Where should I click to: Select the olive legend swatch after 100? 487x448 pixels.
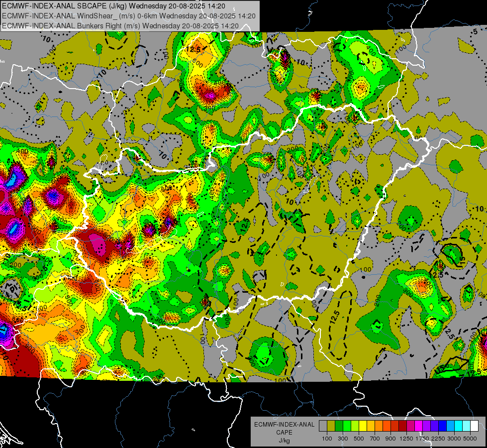pos(331,426)
